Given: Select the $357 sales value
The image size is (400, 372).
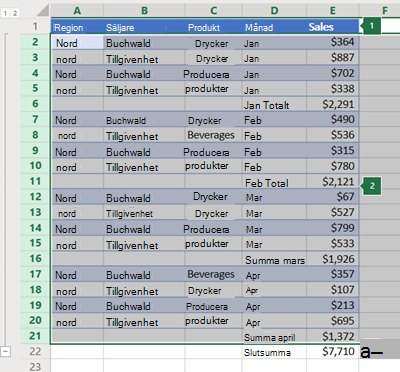Looking at the screenshot, I should tap(332, 274).
